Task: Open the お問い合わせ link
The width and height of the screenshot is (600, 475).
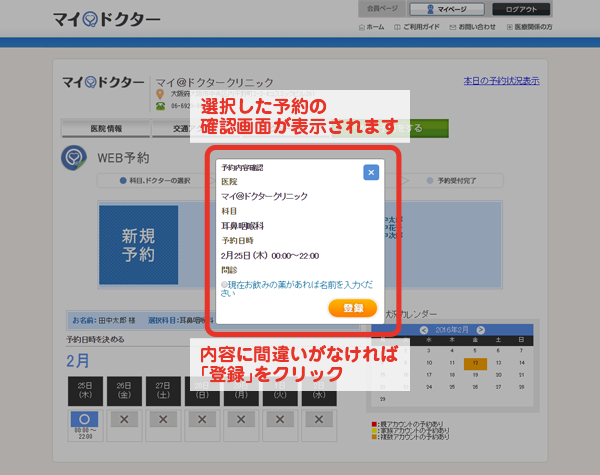Action: coord(472,27)
